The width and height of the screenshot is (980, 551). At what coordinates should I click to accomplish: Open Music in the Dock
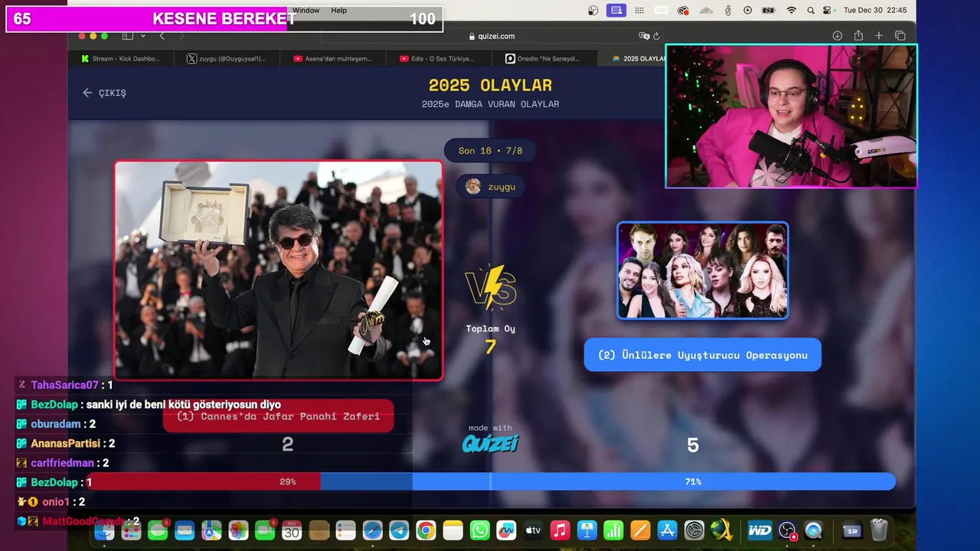tap(560, 530)
